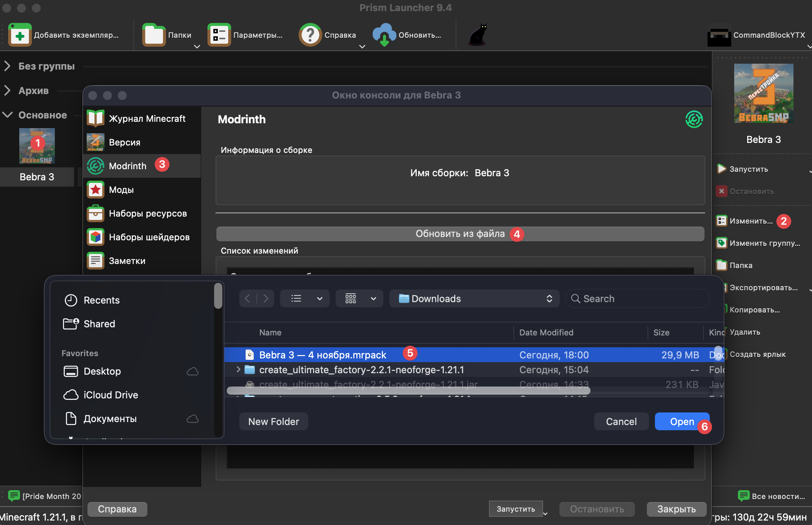812x525 pixels.
Task: Open the Заметки notes page
Action: point(127,261)
